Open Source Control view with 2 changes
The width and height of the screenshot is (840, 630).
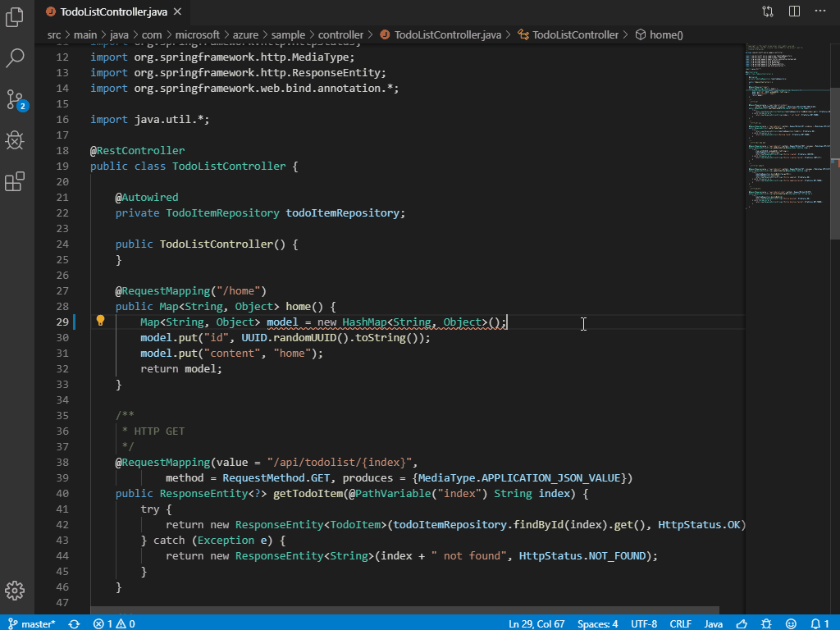[15, 100]
